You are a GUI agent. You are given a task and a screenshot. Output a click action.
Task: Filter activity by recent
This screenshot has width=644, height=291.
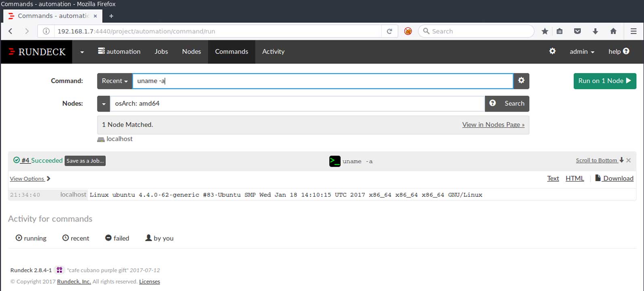point(76,238)
